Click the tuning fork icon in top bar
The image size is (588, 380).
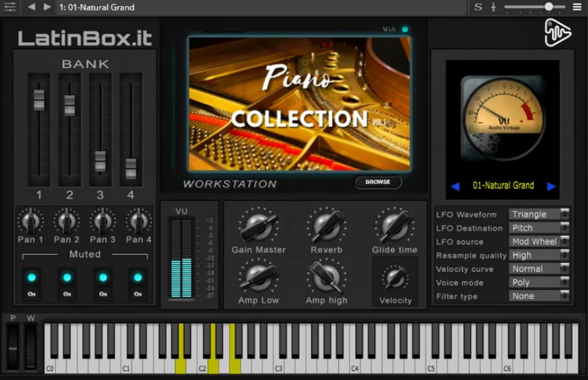coord(493,7)
